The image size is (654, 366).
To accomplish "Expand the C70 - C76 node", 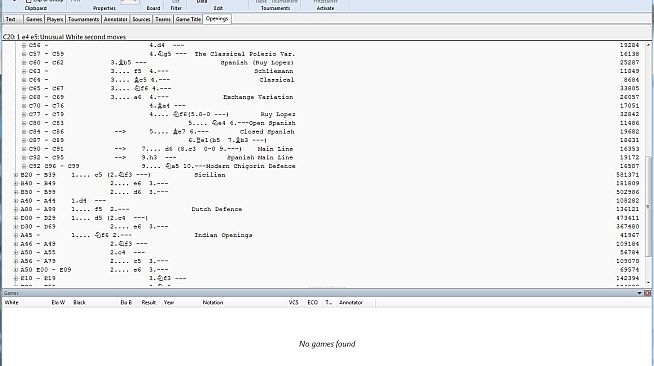I will pos(24,105).
